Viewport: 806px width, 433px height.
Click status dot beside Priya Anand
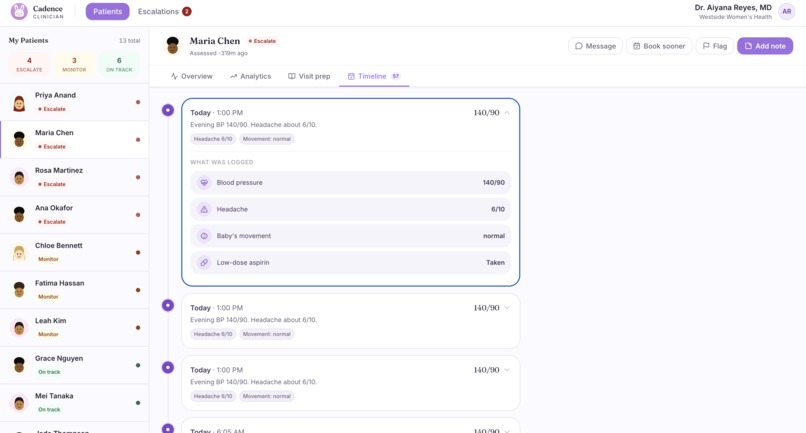tap(138, 102)
